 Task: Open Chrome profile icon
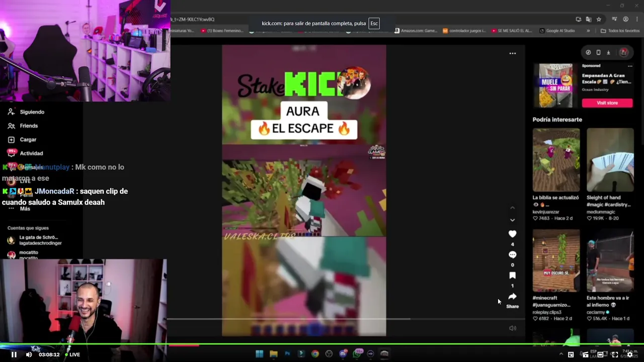tap(625, 19)
